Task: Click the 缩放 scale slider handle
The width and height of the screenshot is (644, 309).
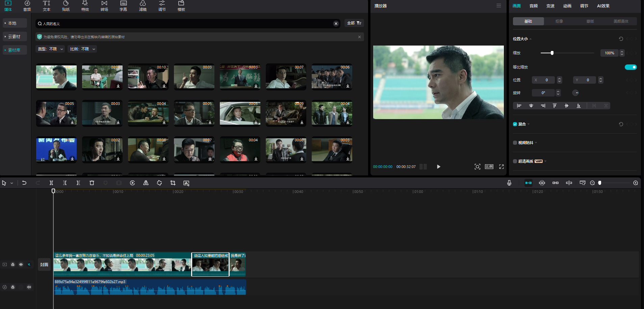Action: [552, 53]
